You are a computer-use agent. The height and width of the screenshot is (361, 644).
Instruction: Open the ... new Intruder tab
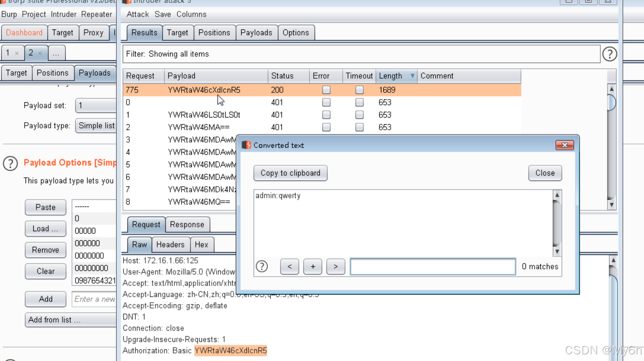click(56, 53)
